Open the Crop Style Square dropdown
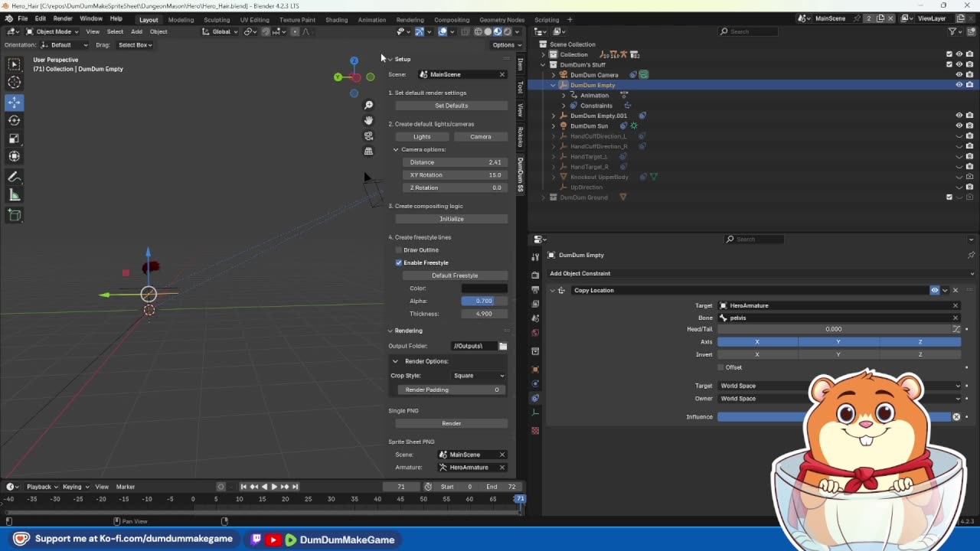 (x=479, y=376)
